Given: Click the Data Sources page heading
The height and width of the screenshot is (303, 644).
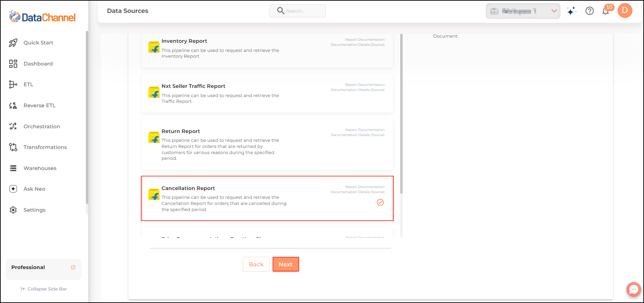Looking at the screenshot, I should [x=128, y=11].
